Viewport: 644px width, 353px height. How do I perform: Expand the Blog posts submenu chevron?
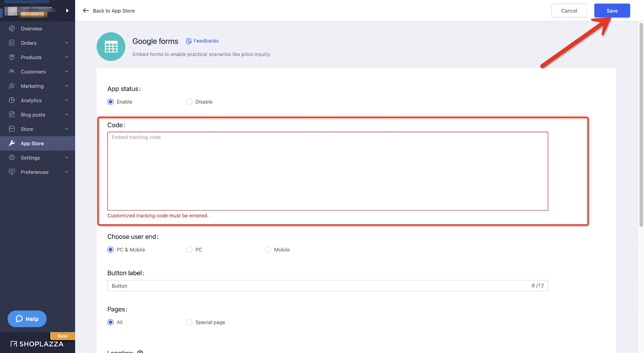pos(67,114)
